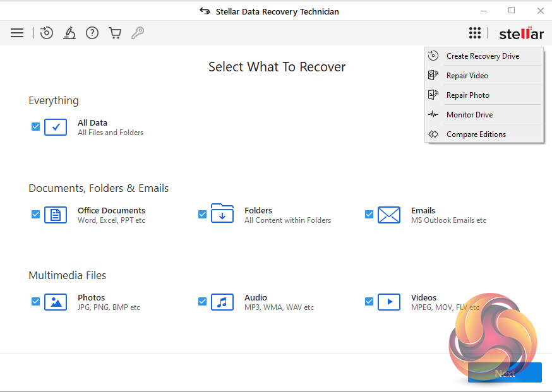The image size is (552, 392).
Task: Open the help question mark icon
Action: click(x=92, y=33)
